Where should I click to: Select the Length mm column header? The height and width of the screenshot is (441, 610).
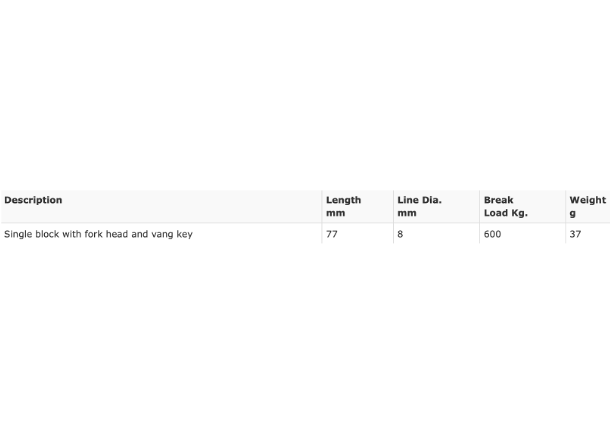pos(344,206)
